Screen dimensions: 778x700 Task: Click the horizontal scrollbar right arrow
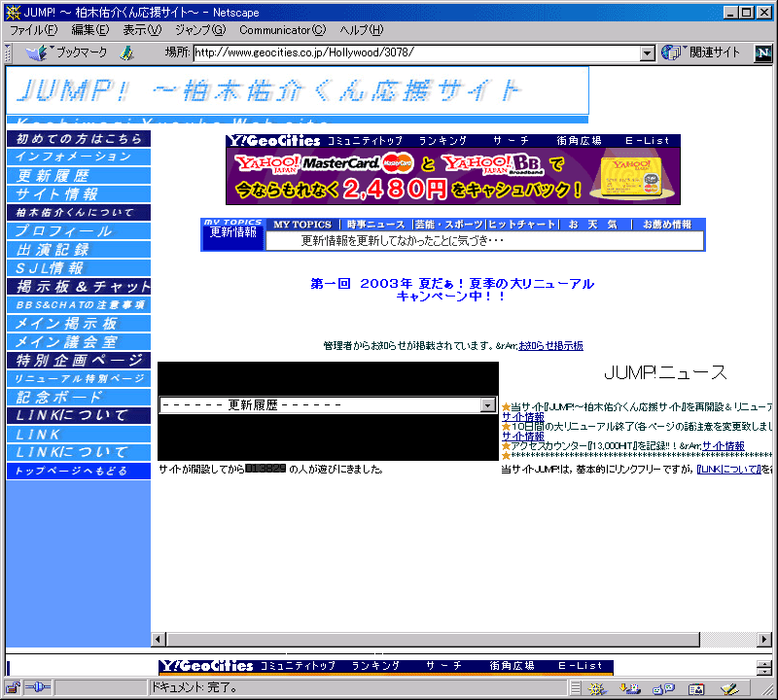[x=764, y=640]
